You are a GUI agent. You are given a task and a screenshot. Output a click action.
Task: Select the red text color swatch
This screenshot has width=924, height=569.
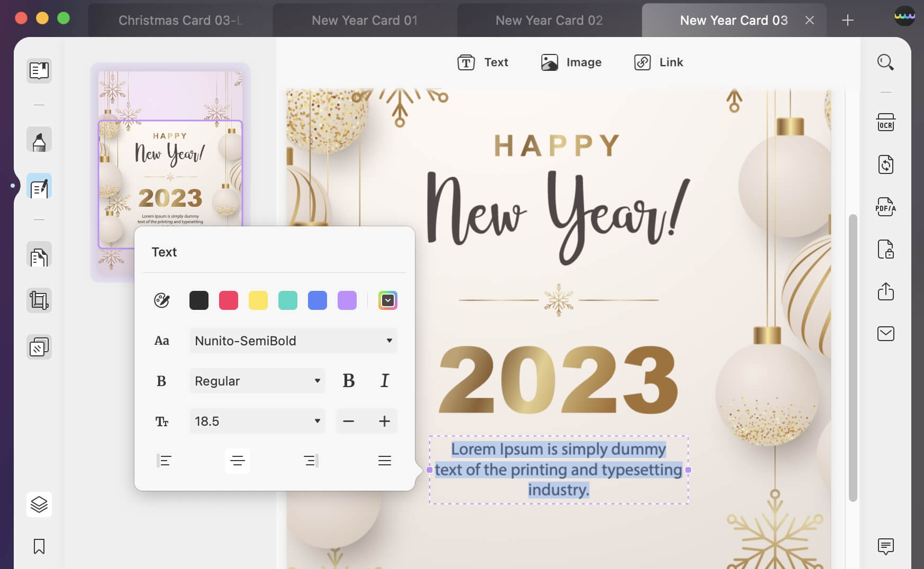(229, 300)
